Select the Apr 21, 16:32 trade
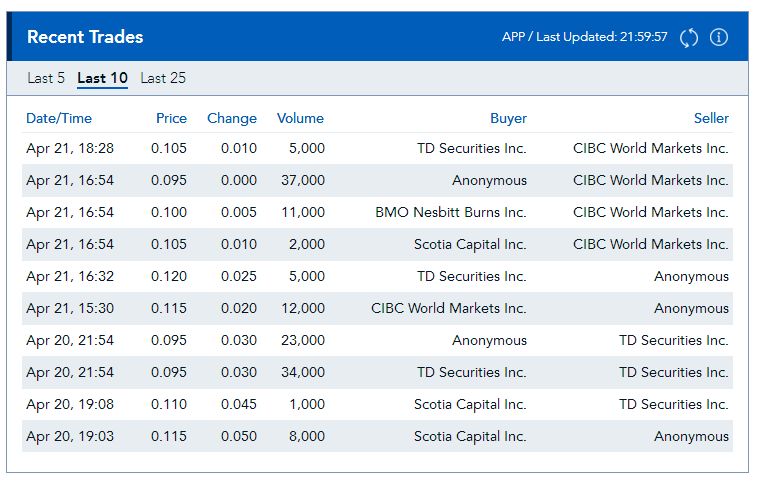Image resolution: width=762 pixels, height=484 pixels. click(x=70, y=276)
